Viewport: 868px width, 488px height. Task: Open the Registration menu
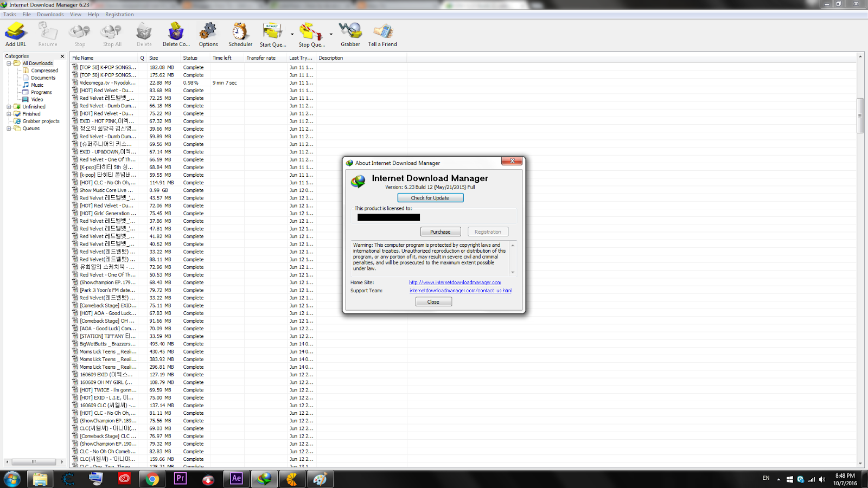coord(119,14)
